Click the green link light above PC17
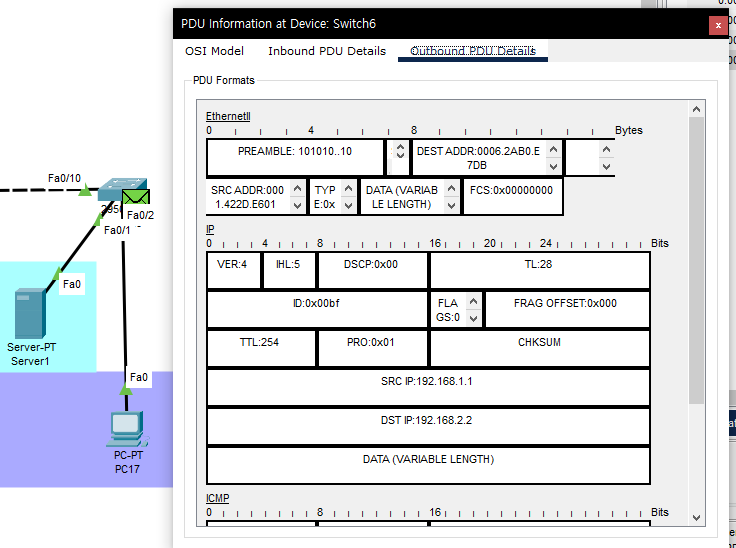 coord(126,389)
